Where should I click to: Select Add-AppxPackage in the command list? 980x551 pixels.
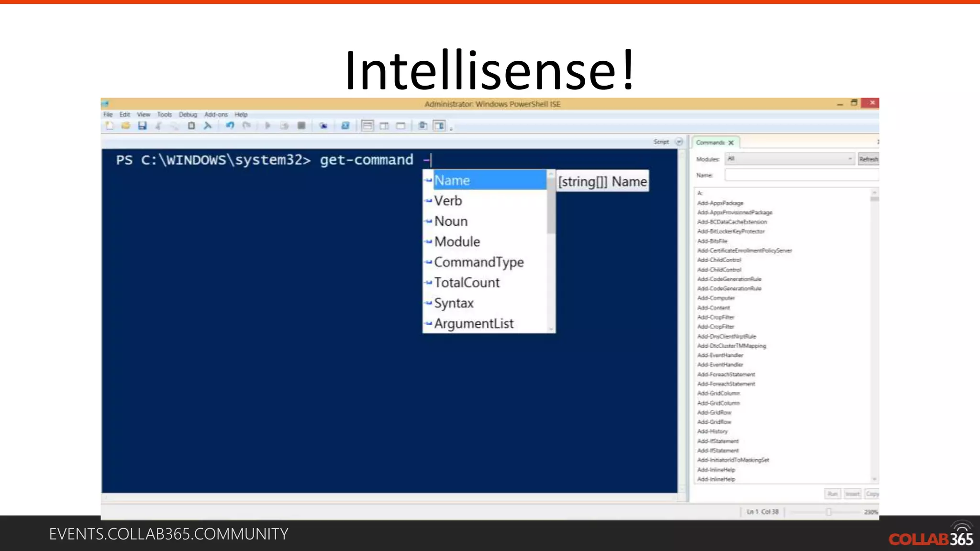720,203
